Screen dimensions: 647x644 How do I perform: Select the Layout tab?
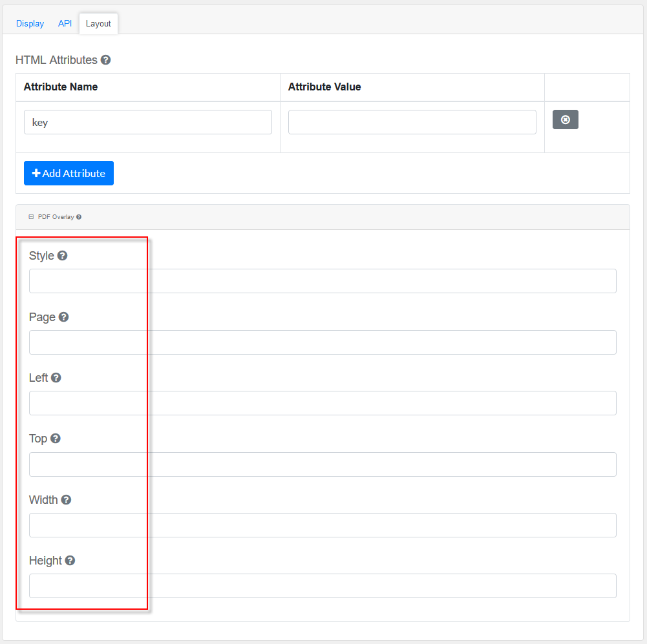98,23
